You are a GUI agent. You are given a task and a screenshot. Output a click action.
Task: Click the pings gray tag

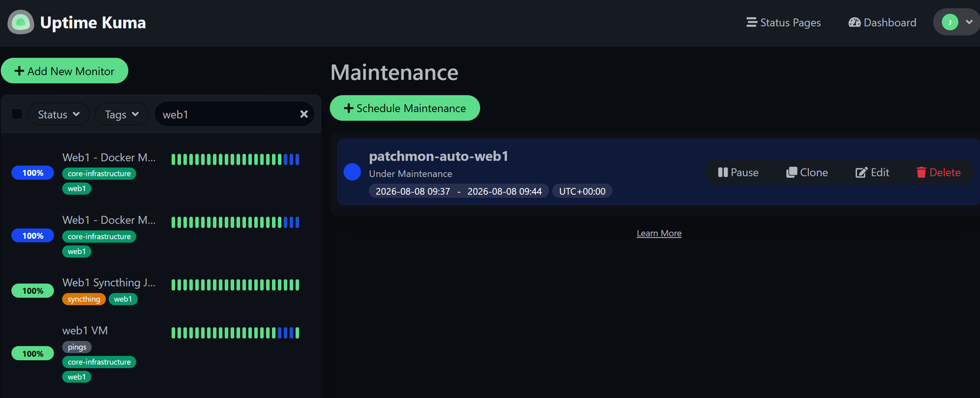point(77,347)
